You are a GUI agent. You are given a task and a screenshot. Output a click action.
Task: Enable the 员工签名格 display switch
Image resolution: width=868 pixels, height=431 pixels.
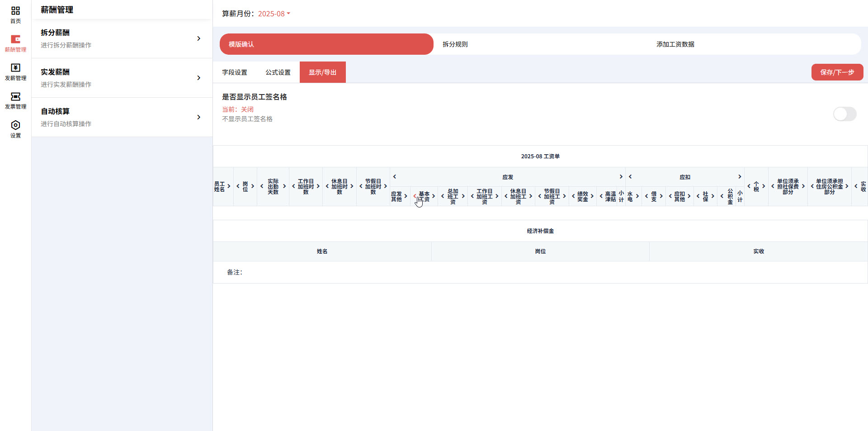pyautogui.click(x=844, y=114)
